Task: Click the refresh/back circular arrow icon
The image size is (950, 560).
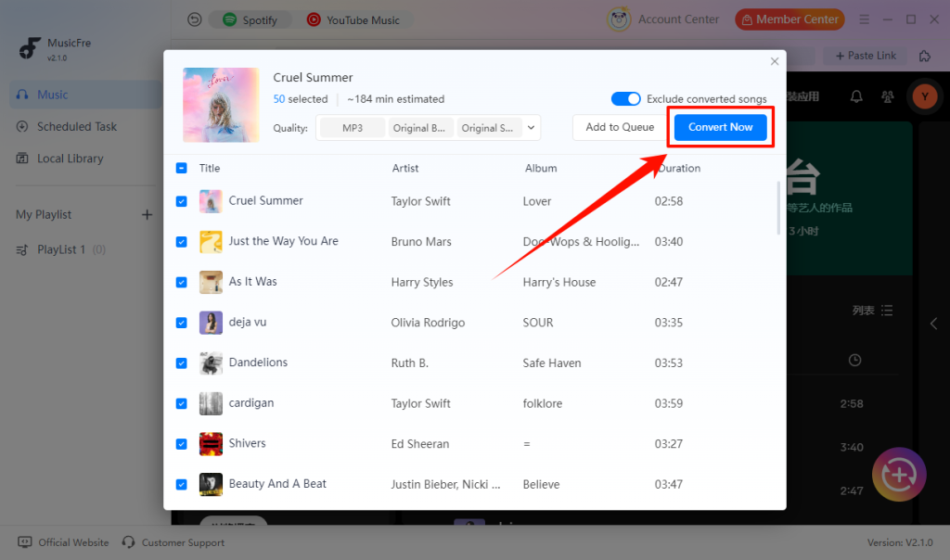Action: (194, 20)
